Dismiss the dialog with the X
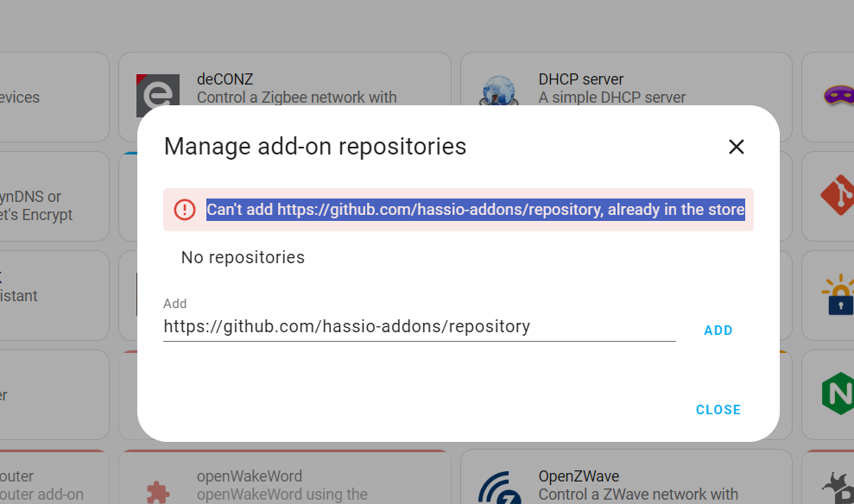 point(736,147)
